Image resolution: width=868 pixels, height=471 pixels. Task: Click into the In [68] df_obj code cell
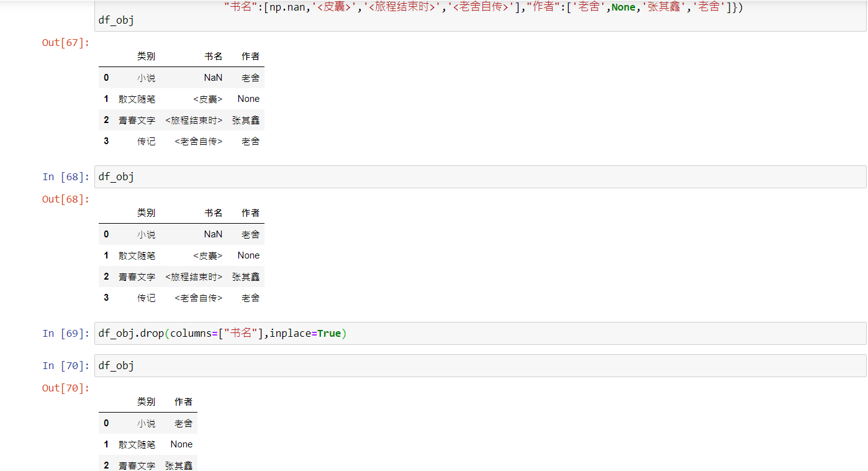pyautogui.click(x=481, y=176)
